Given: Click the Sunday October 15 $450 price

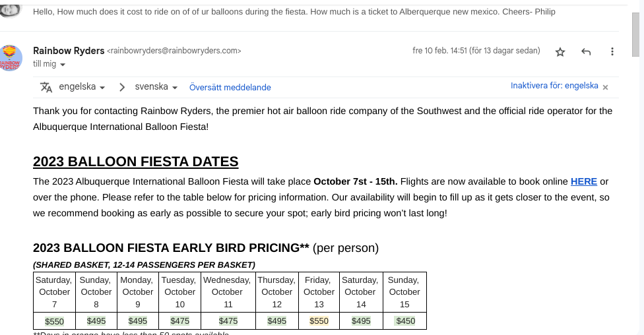Looking at the screenshot, I should pyautogui.click(x=405, y=321).
